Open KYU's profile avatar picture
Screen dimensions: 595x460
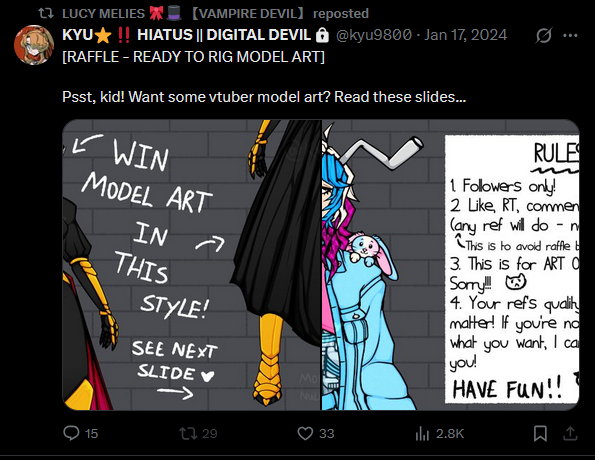pos(34,45)
